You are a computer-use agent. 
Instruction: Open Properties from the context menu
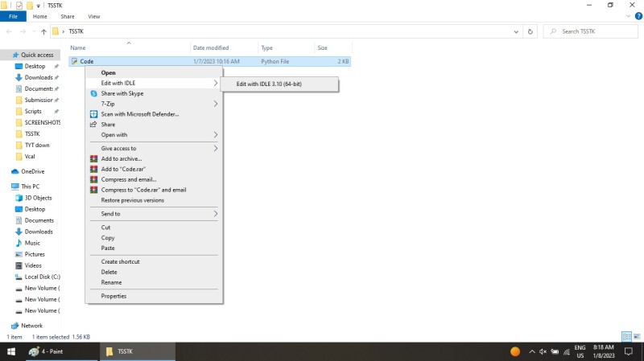(154, 296)
